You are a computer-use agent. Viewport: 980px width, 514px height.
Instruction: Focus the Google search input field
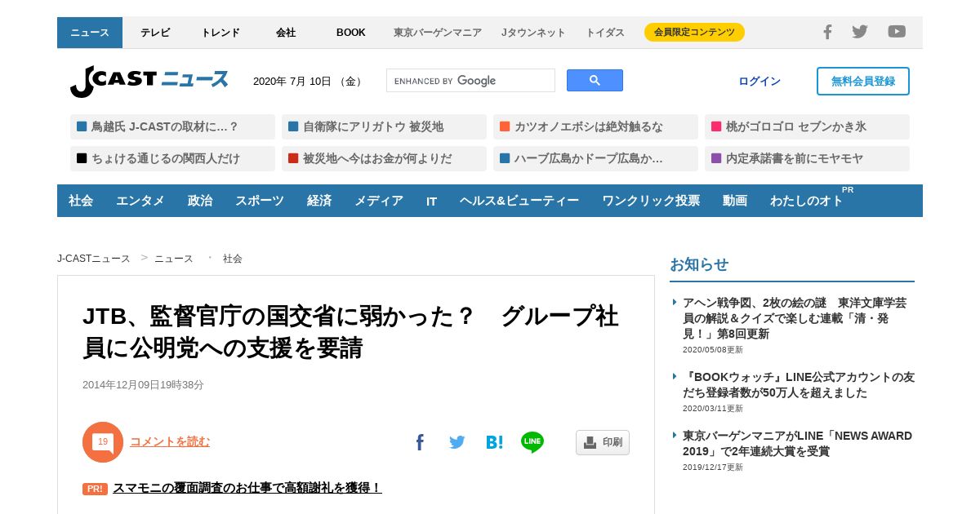tap(470, 81)
